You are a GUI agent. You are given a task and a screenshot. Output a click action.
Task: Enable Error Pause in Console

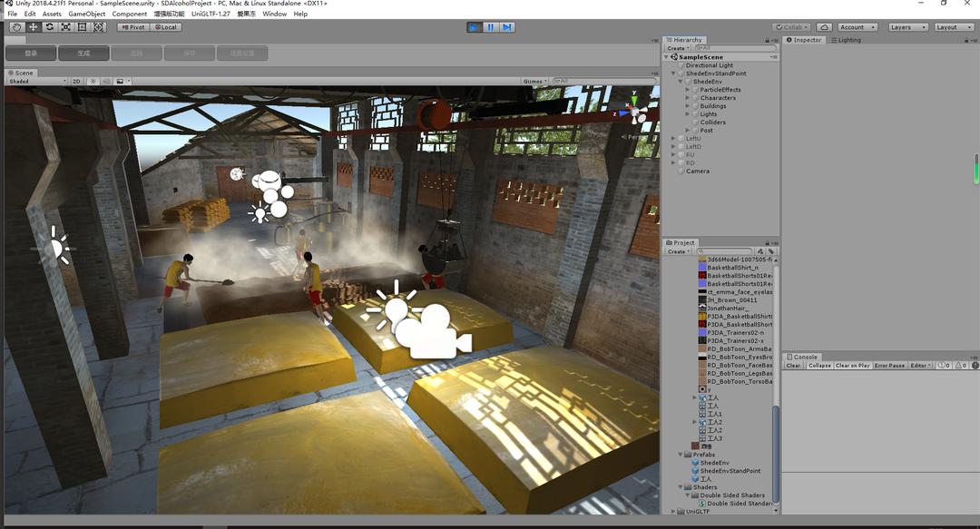889,366
